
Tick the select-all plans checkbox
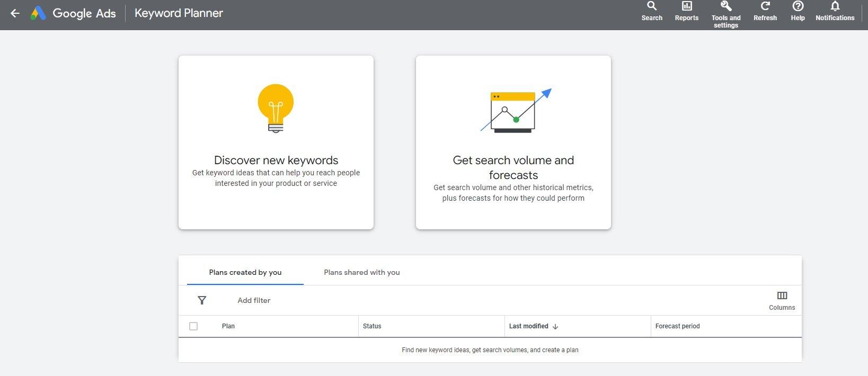point(193,326)
